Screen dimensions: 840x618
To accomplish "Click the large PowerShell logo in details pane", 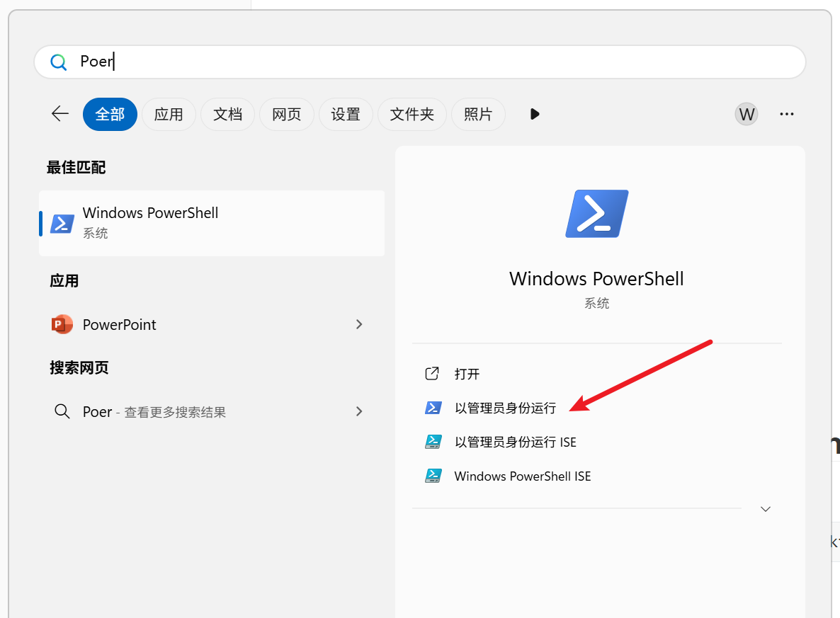I will click(597, 214).
